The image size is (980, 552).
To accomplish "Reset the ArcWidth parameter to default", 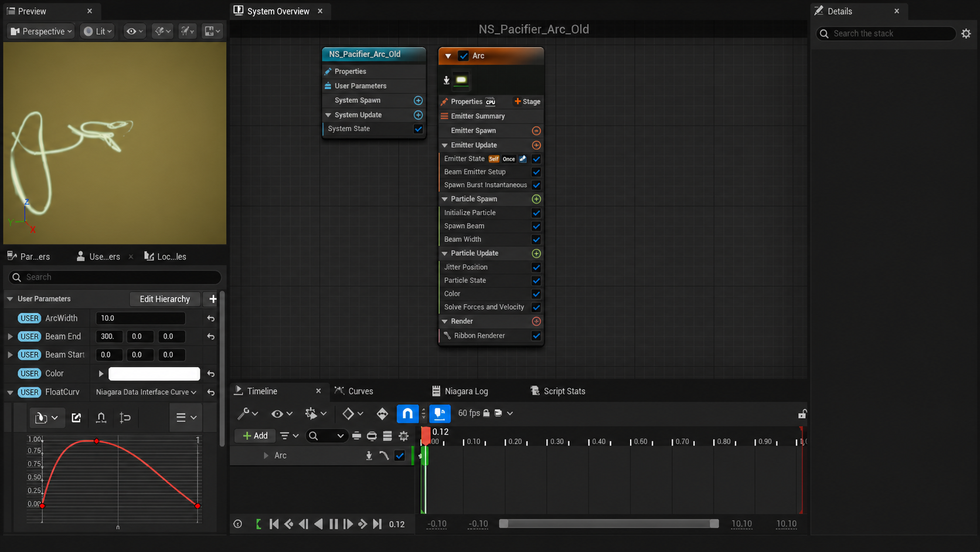I will point(211,319).
